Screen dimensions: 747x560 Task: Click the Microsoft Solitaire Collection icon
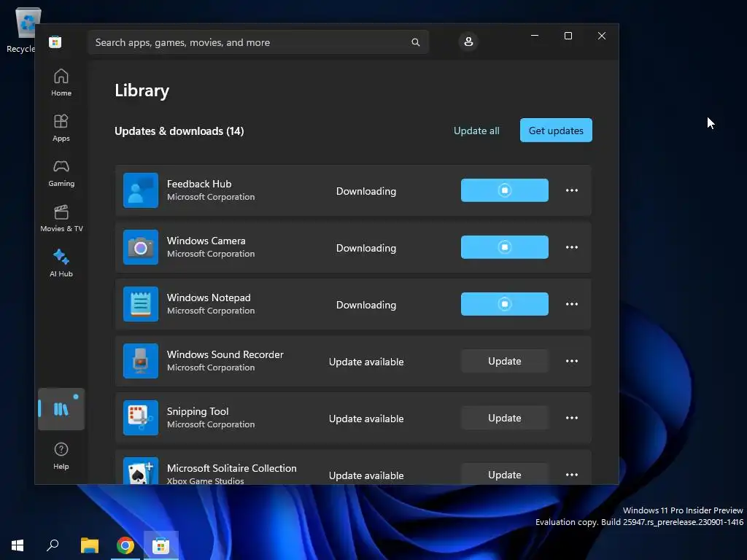(141, 471)
